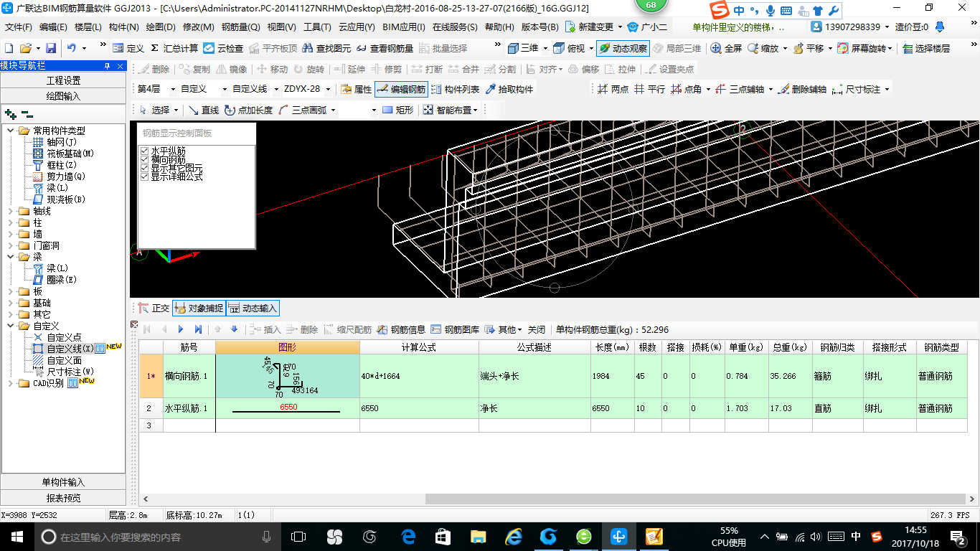Open the 自定义线 component type dropdown
The width and height of the screenshot is (980, 551).
275,90
